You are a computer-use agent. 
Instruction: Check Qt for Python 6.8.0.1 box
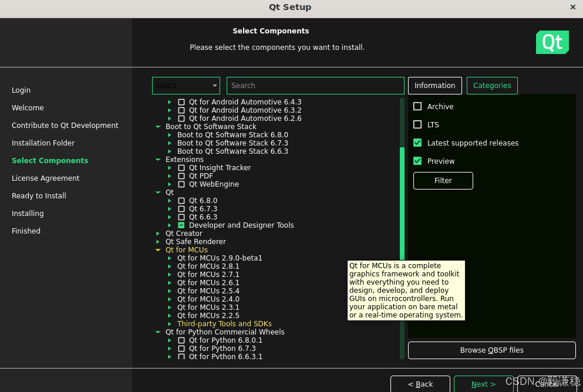click(181, 340)
